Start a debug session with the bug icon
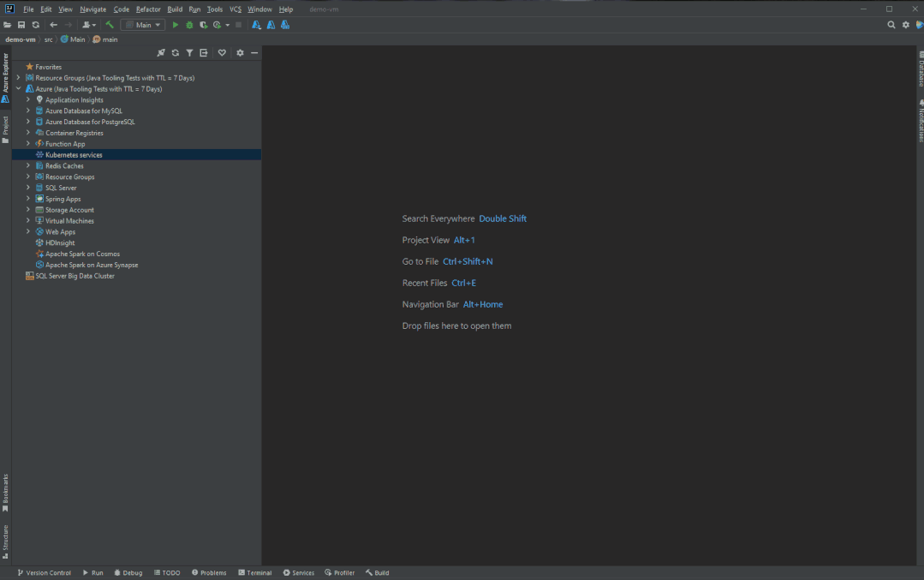This screenshot has width=924, height=580. pyautogui.click(x=188, y=24)
